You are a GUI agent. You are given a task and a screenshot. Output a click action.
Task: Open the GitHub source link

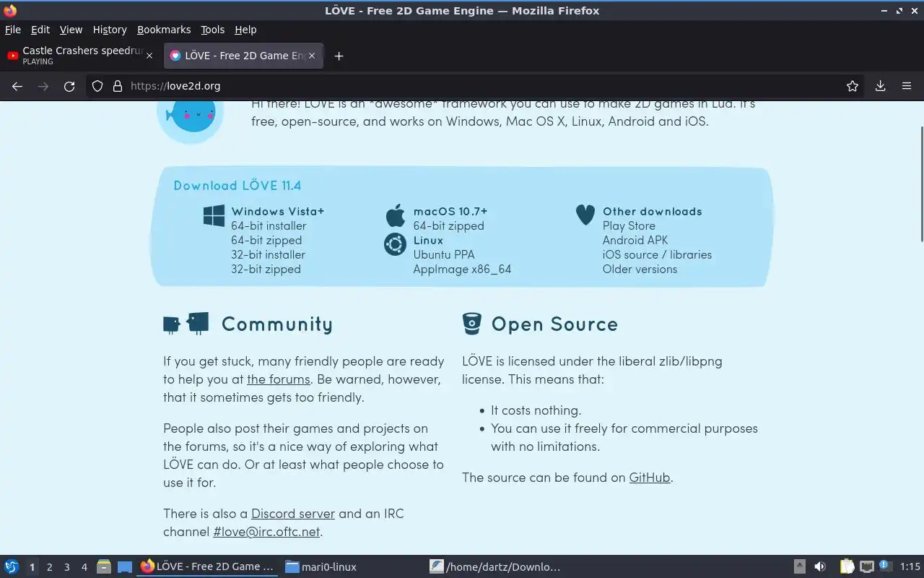(x=650, y=478)
